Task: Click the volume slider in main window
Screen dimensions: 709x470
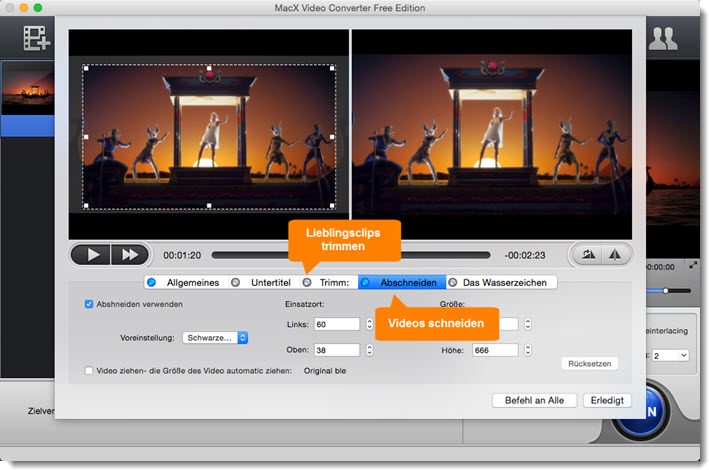Action: (668, 291)
